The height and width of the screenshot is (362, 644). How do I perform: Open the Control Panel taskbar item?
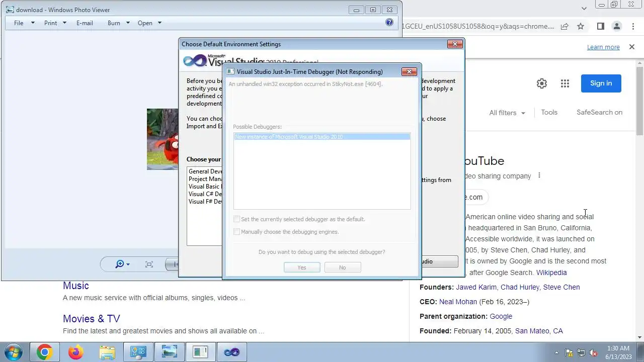coord(138,352)
